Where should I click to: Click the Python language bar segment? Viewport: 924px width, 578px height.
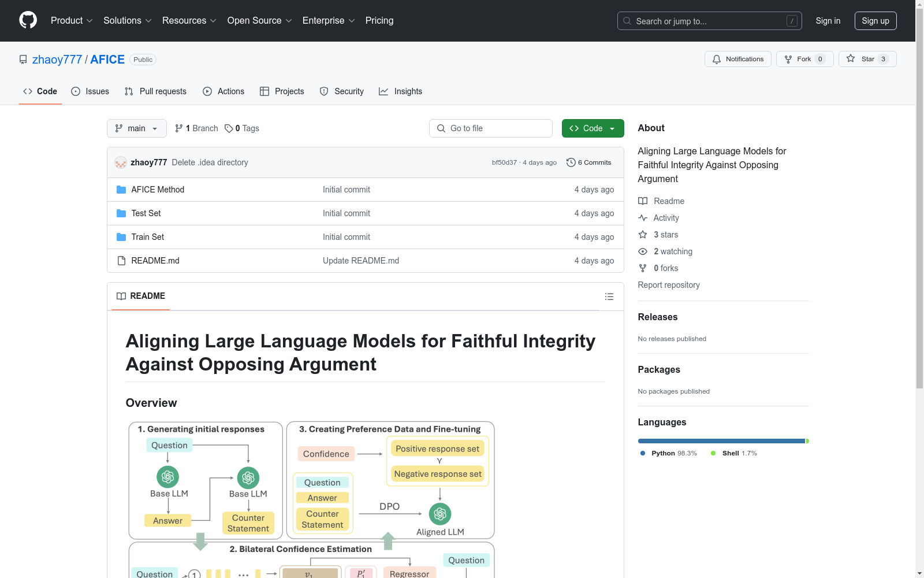(721, 441)
